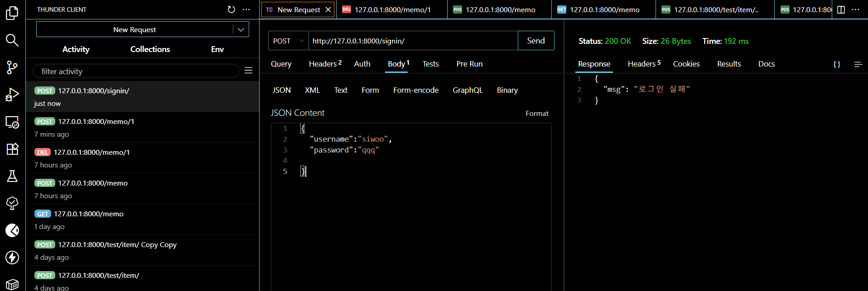Switch to the Activity tab

76,49
